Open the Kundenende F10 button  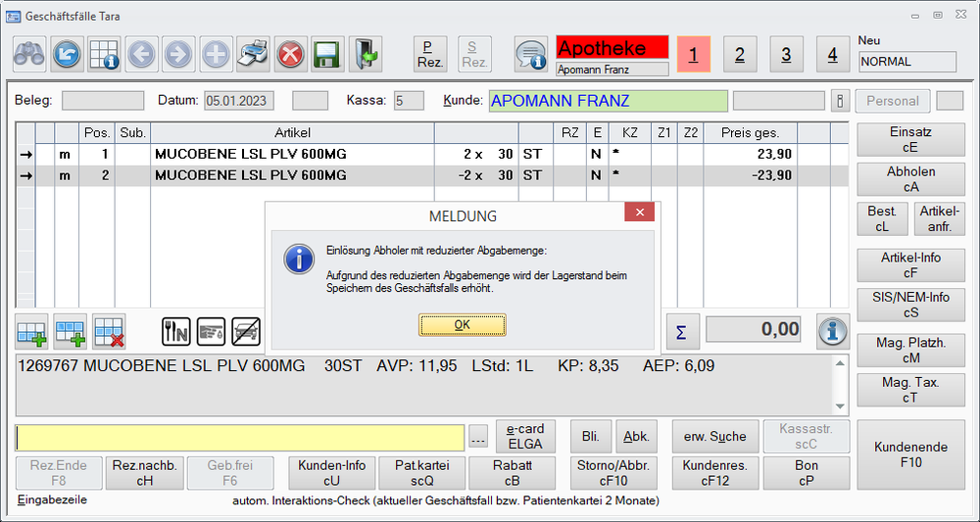910,454
